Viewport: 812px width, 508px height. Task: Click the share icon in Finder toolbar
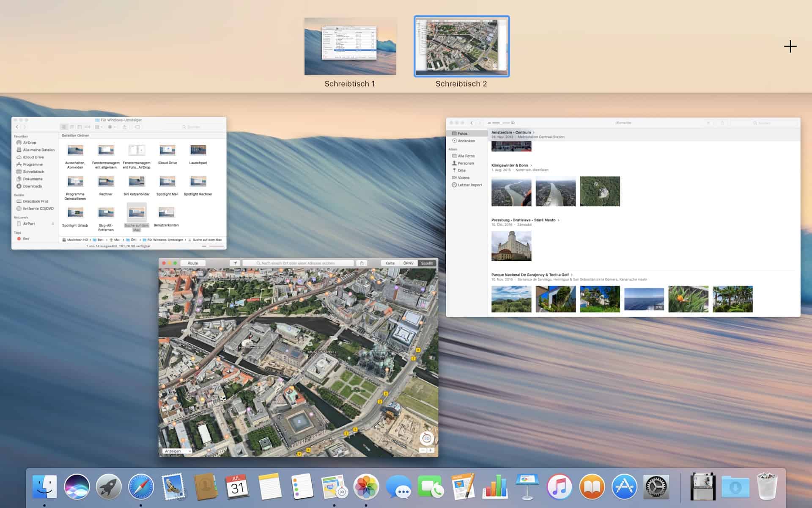tap(124, 127)
